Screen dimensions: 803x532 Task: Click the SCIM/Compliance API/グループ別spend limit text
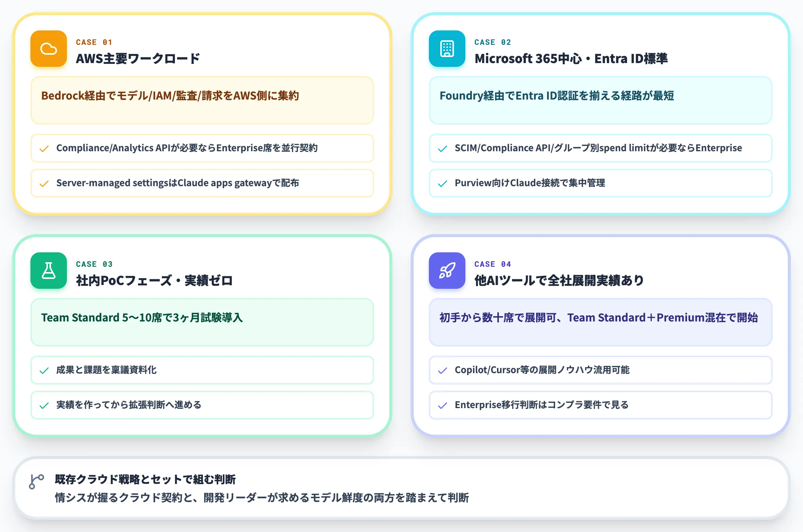[598, 148]
